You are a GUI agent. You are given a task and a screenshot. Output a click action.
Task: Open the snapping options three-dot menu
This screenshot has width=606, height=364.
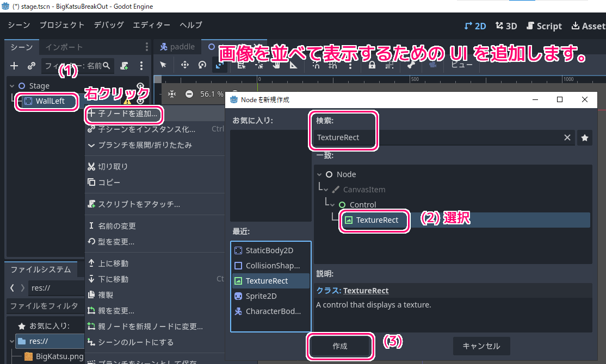(x=350, y=65)
